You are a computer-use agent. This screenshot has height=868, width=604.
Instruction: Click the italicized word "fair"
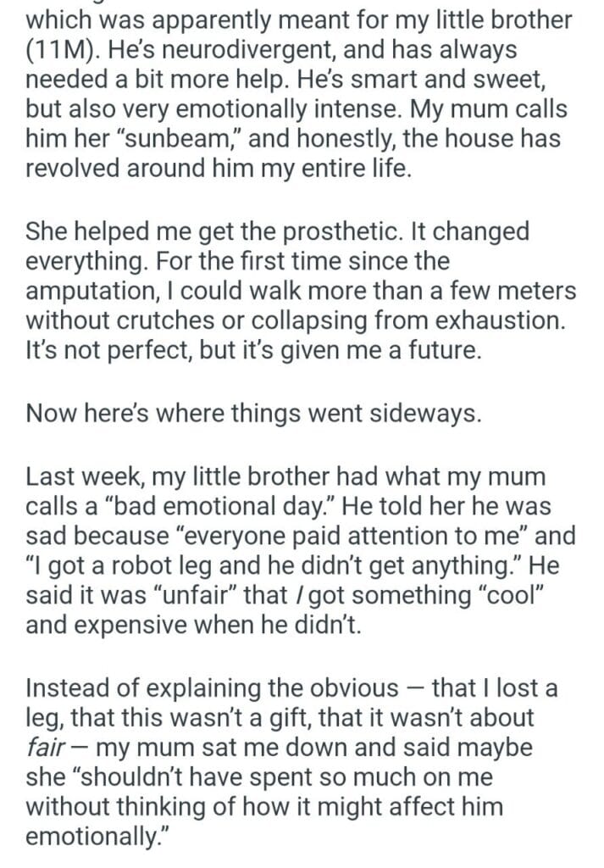(x=53, y=748)
